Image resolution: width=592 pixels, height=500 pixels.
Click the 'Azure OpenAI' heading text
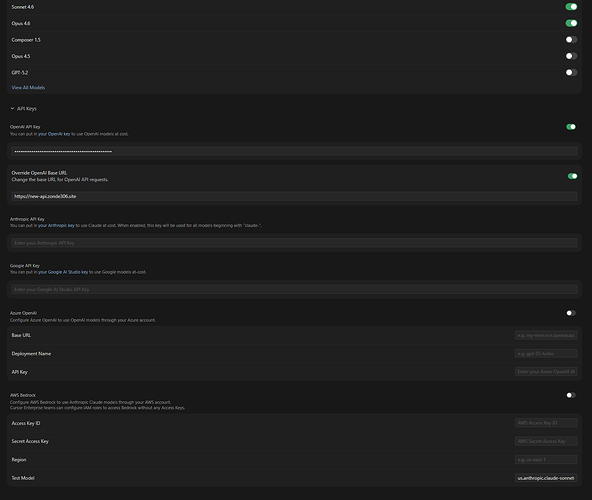click(23, 313)
